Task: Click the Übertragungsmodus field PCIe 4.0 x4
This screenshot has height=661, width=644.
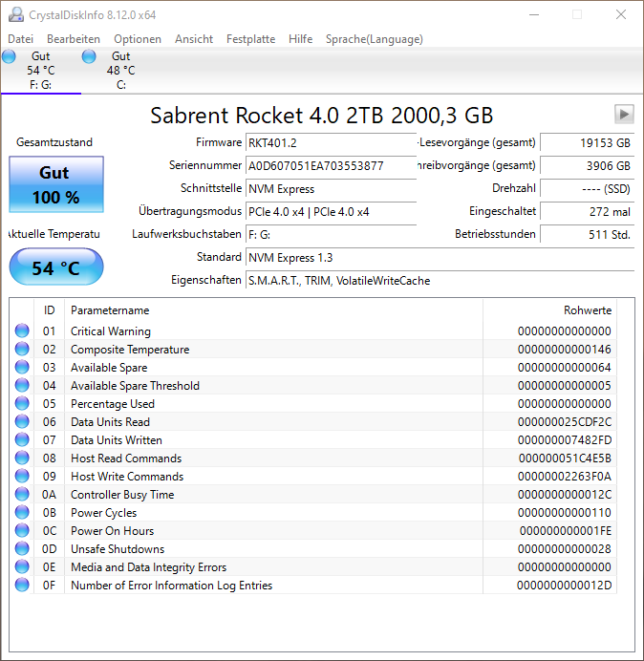Action: click(331, 212)
